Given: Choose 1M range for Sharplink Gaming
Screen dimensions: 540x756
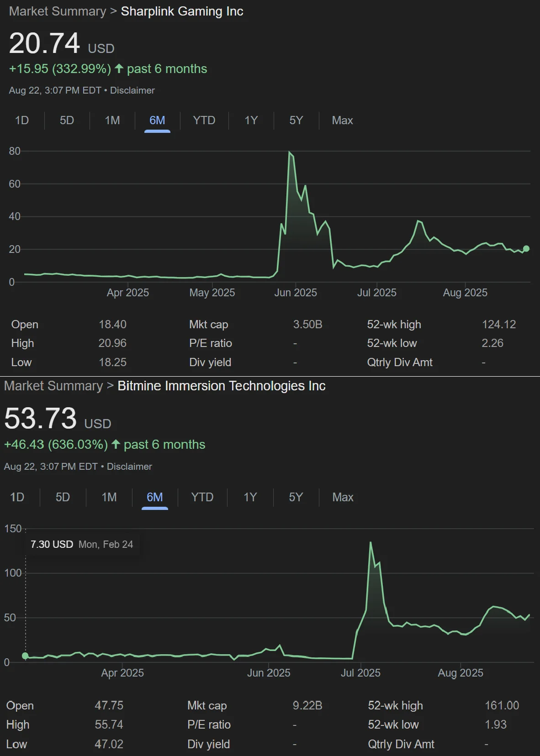Looking at the screenshot, I should coord(112,120).
